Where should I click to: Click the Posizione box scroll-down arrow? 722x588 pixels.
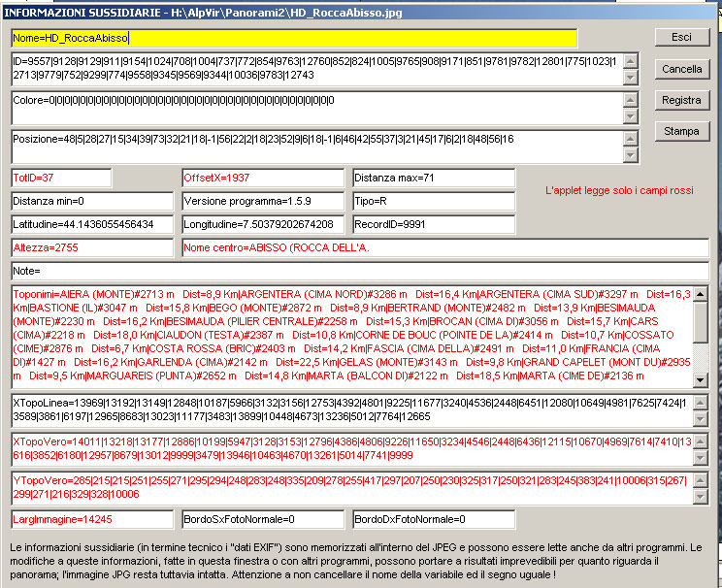click(x=631, y=155)
